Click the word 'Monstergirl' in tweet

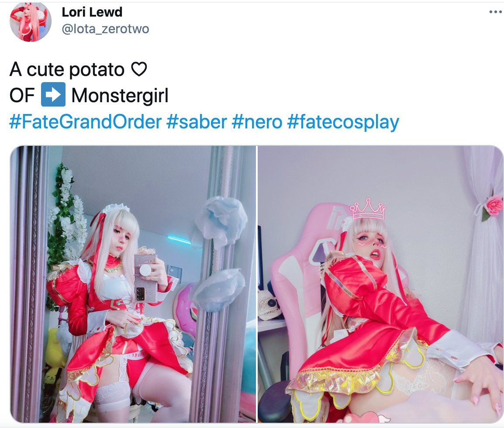(120, 96)
